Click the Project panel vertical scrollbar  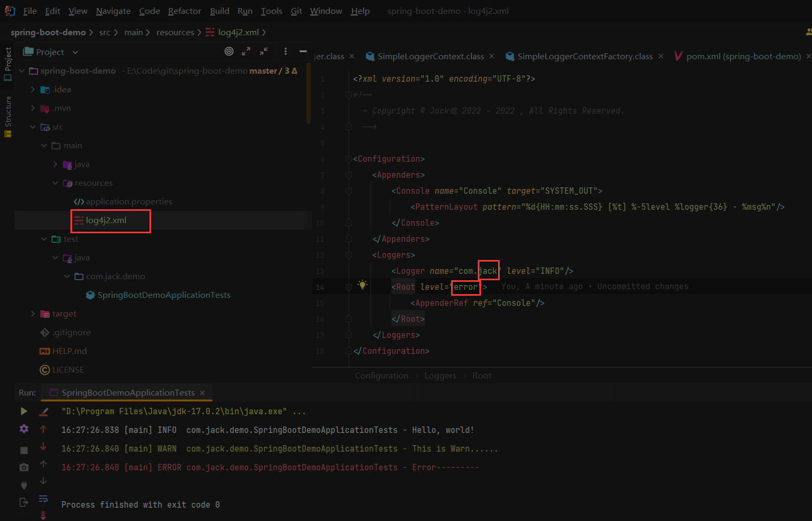[x=309, y=93]
